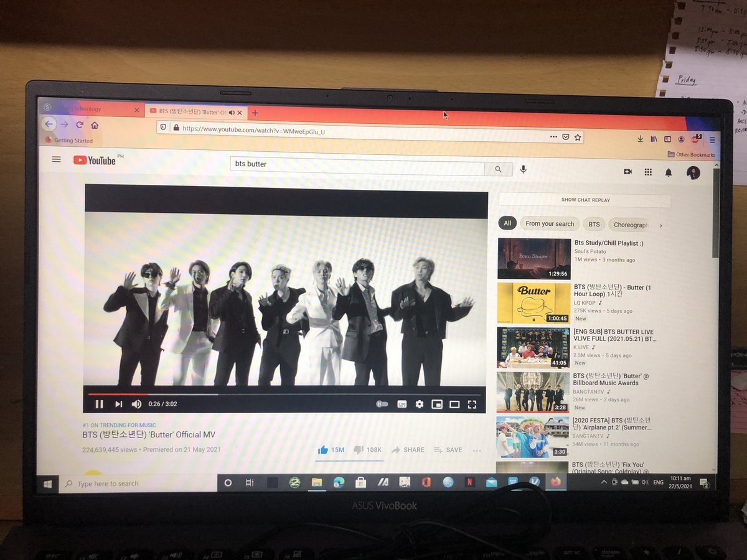
Task: Pause the video with the pause button
Action: (99, 404)
